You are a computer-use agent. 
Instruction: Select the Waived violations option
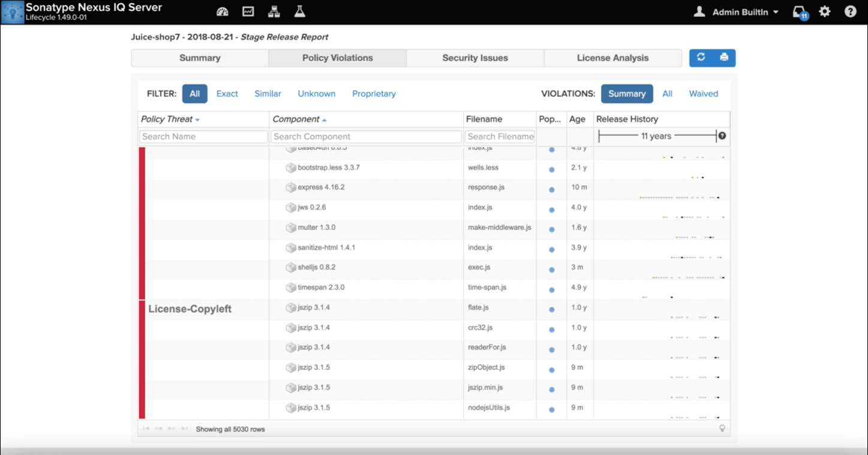click(703, 94)
